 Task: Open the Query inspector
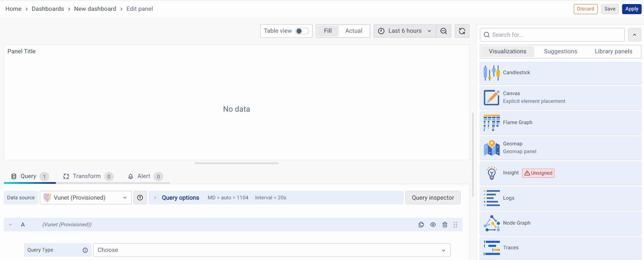[x=433, y=198]
